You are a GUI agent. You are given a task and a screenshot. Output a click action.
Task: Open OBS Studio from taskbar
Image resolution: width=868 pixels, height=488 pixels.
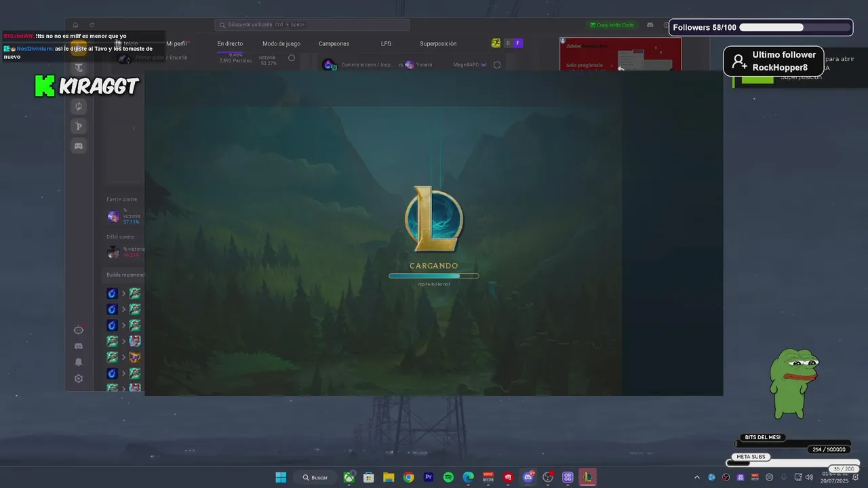[548, 477]
